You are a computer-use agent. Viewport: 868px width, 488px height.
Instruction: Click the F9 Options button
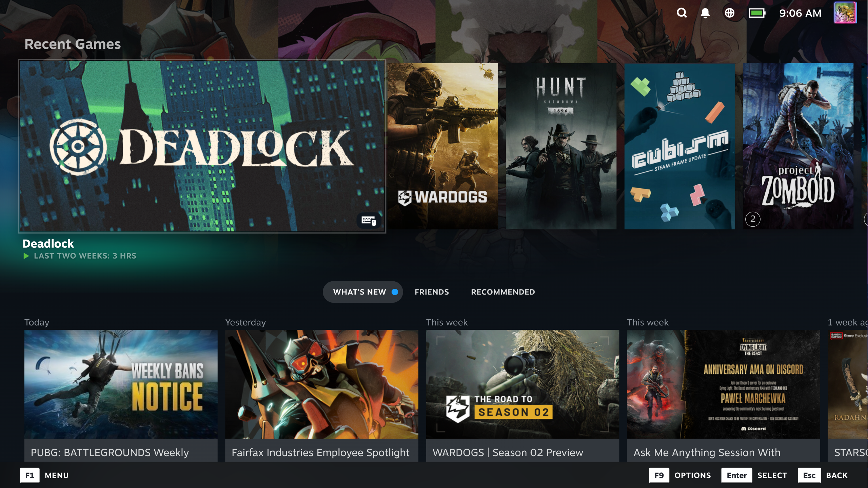(x=680, y=475)
